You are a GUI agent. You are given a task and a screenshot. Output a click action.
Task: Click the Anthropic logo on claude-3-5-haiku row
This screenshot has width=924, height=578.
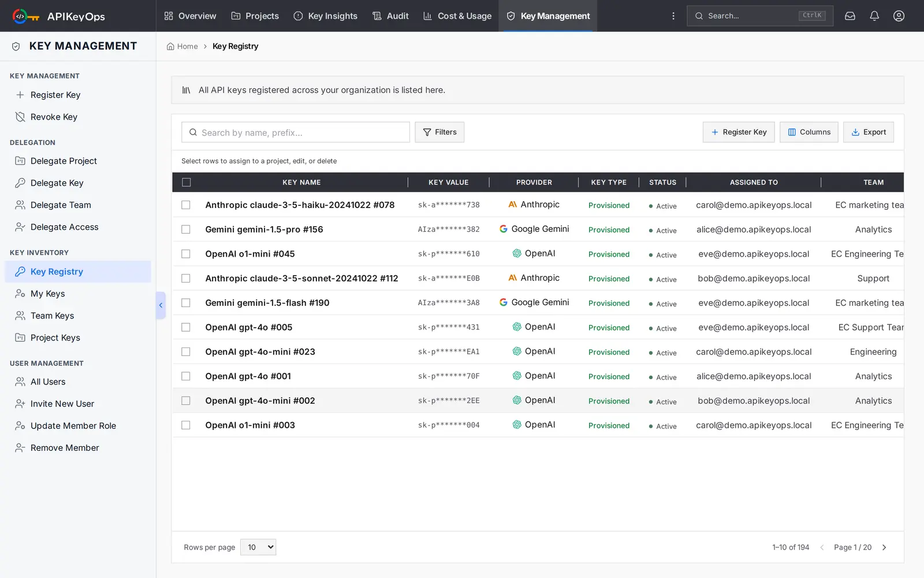(512, 205)
